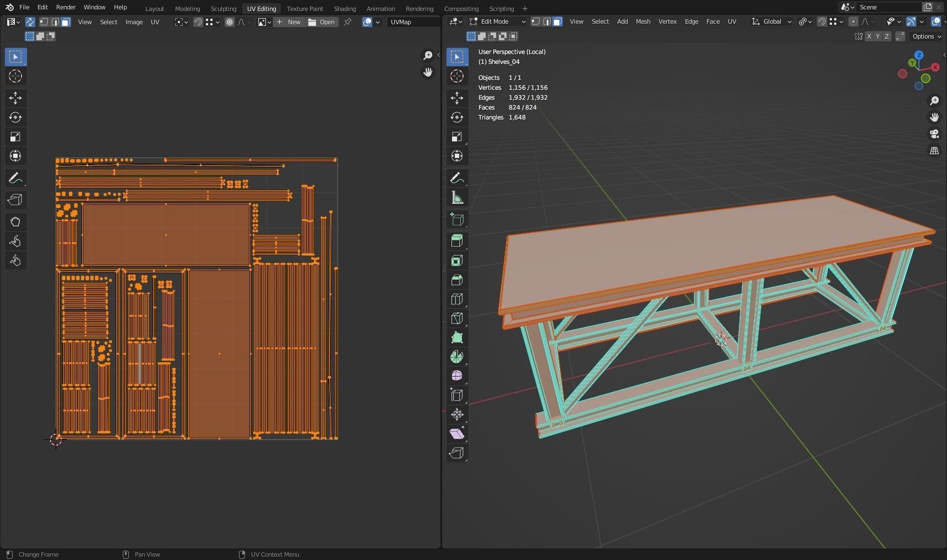This screenshot has height=560, width=947.
Task: Enable vertex select mode in 3D viewport
Action: 535,21
